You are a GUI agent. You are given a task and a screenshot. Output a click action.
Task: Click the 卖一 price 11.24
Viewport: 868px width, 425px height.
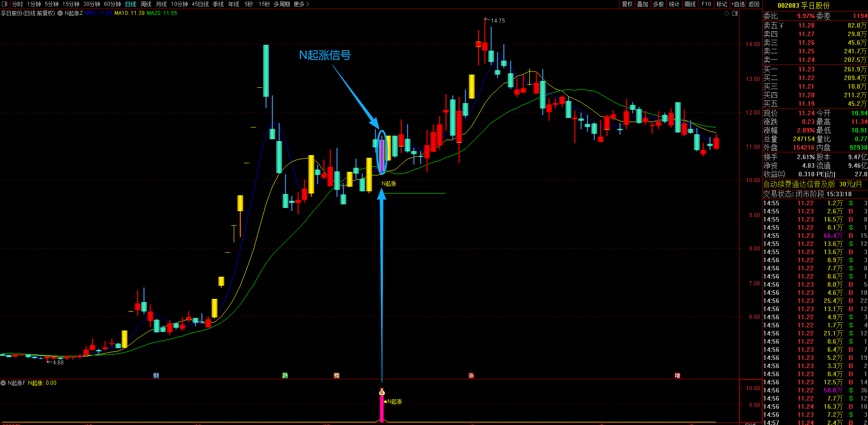point(807,60)
